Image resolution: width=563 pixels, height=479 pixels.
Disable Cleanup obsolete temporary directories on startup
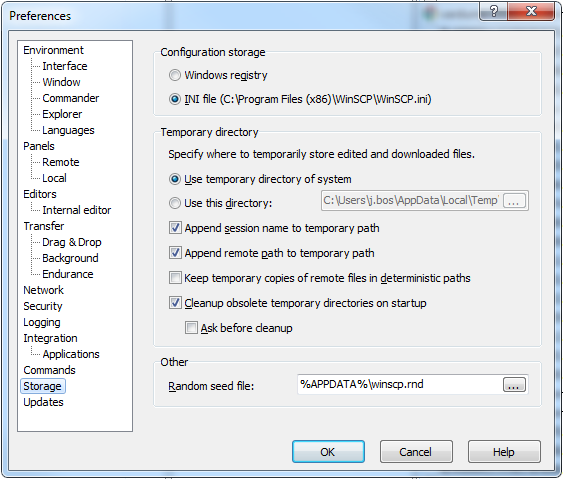pos(175,303)
